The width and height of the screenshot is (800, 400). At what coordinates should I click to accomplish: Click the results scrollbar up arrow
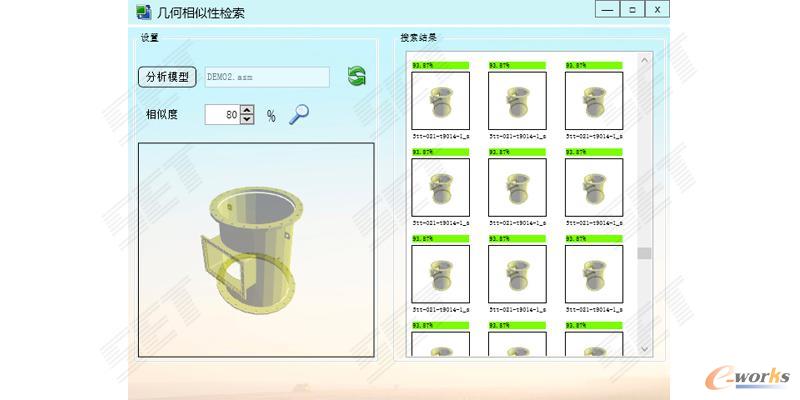pyautogui.click(x=644, y=60)
